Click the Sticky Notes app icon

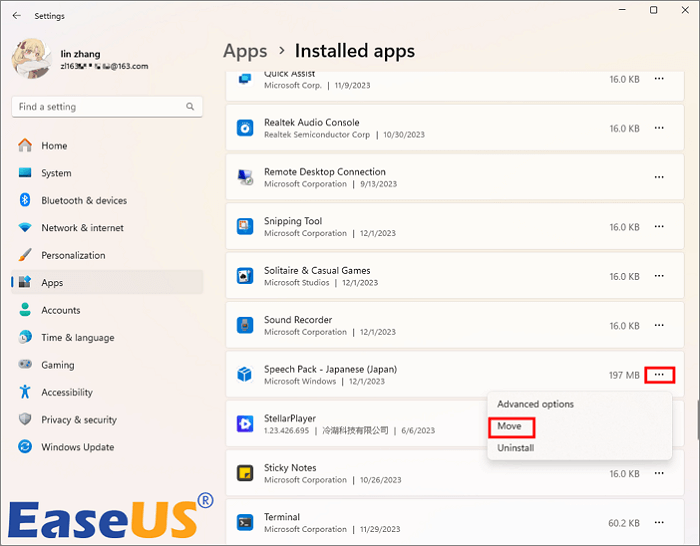[x=245, y=473]
